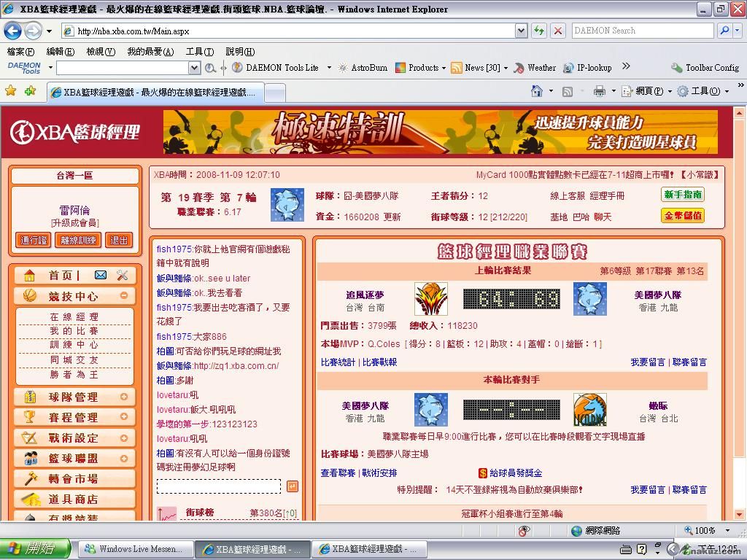Image resolution: width=747 pixels, height=560 pixels.
Task: Open the 新手指南 green button
Action: [x=683, y=194]
